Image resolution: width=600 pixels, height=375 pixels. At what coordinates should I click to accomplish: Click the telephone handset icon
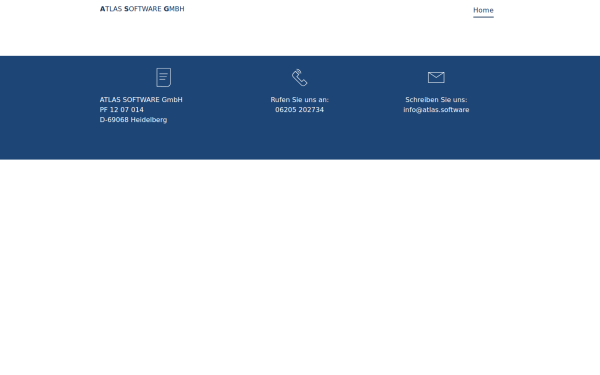tap(300, 77)
